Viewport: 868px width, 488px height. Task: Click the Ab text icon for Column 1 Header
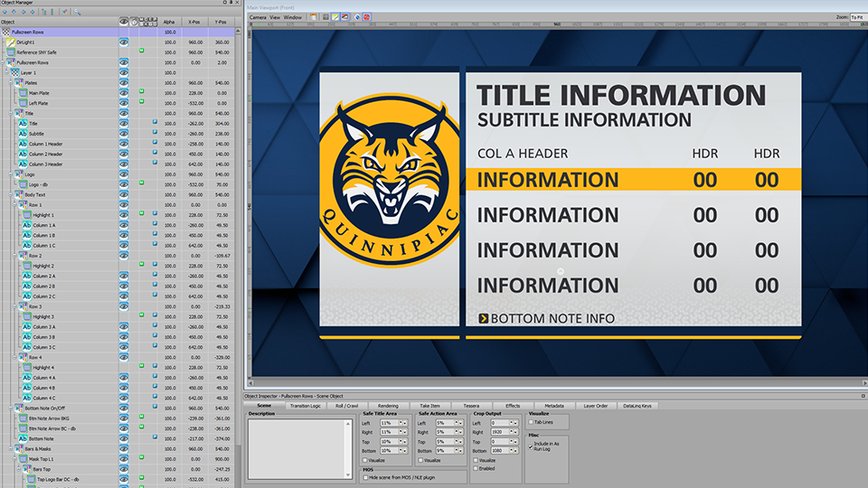click(x=23, y=144)
